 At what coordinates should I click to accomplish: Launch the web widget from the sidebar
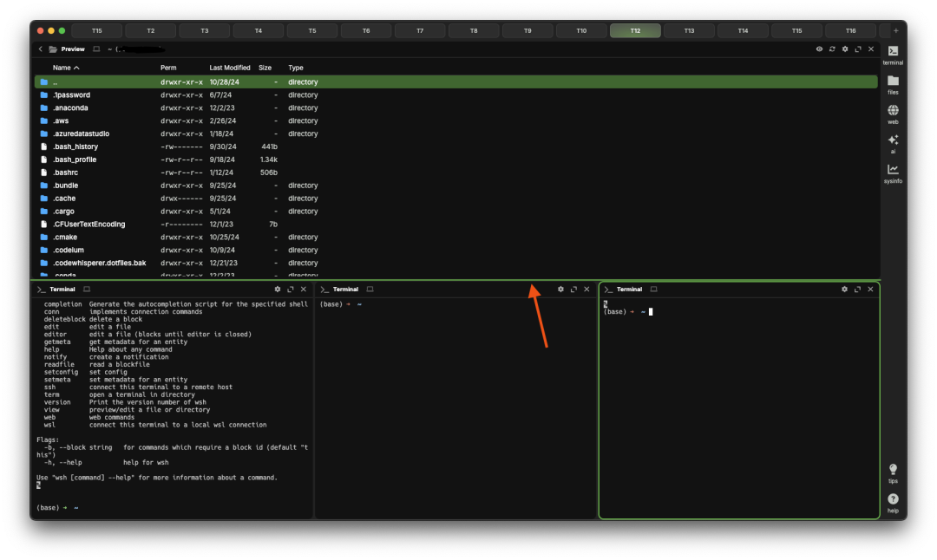893,110
